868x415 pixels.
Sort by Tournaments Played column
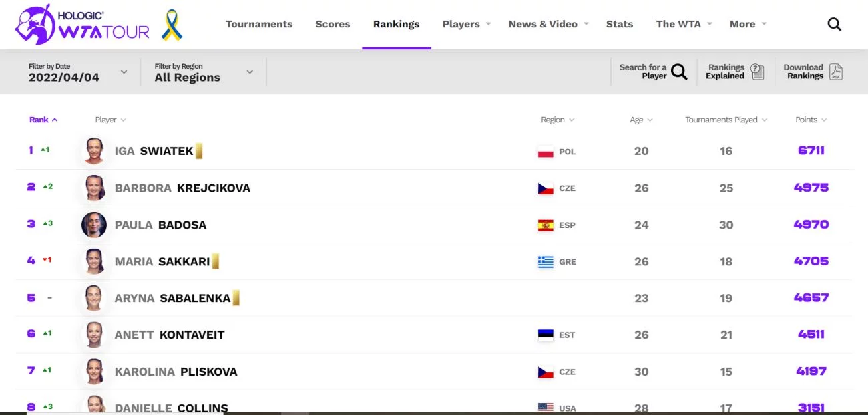click(726, 120)
